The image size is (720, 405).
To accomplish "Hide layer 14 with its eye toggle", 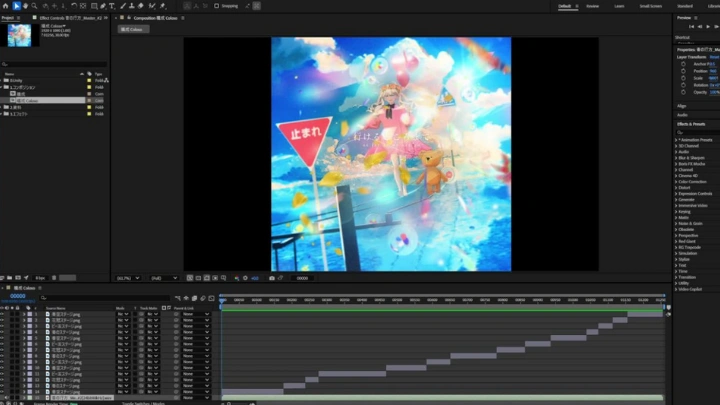I will [x=2, y=392].
